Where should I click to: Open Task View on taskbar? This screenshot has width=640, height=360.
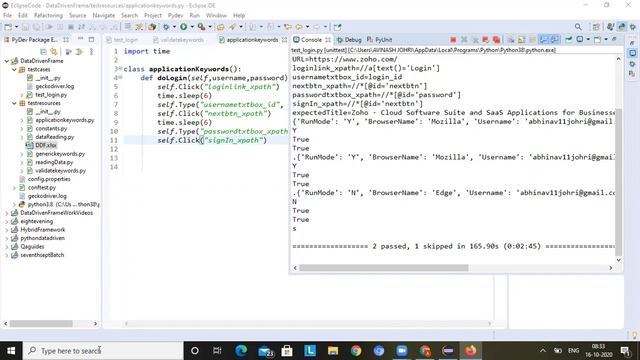217,351
